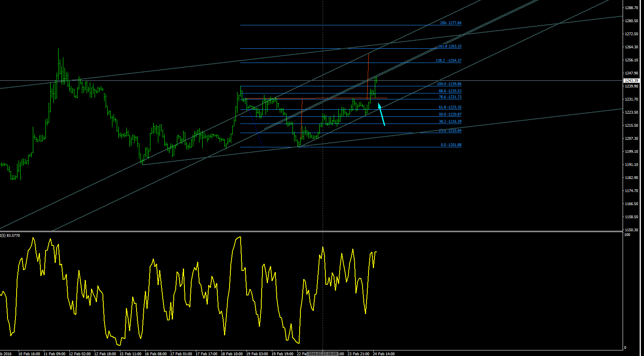The image size is (644, 356).
Task: Select 1207.30 on the price axis
Action: (631, 139)
